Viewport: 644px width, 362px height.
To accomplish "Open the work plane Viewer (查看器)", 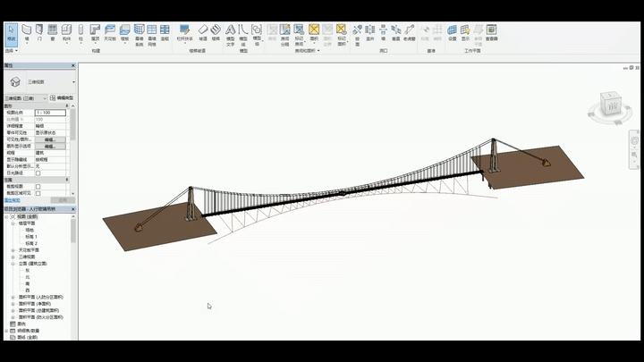I will pos(492,32).
